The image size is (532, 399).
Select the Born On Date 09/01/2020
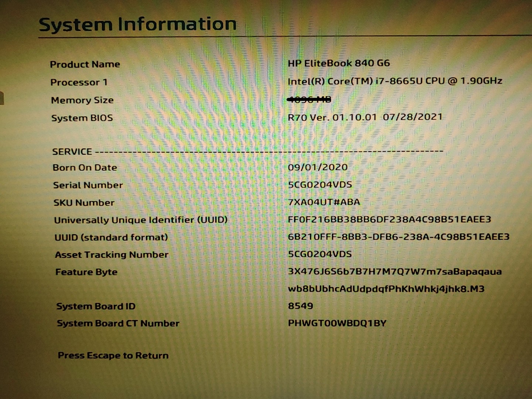[x=318, y=167]
